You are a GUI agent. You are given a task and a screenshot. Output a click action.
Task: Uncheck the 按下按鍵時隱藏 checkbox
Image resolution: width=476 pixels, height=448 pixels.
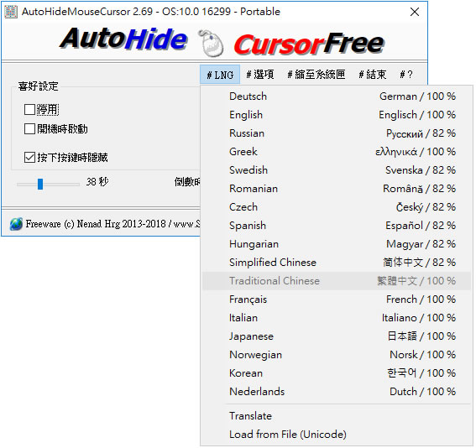coord(29,158)
